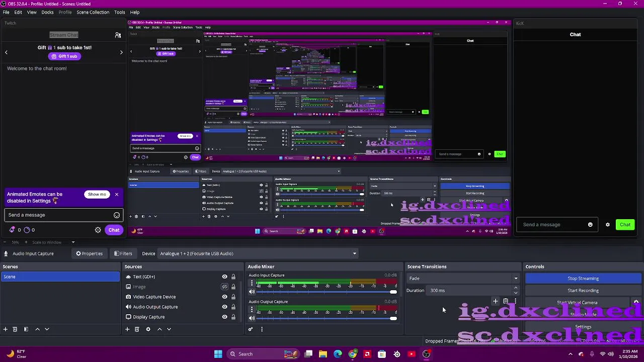
Task: Open source Properties button
Action: pos(89,254)
